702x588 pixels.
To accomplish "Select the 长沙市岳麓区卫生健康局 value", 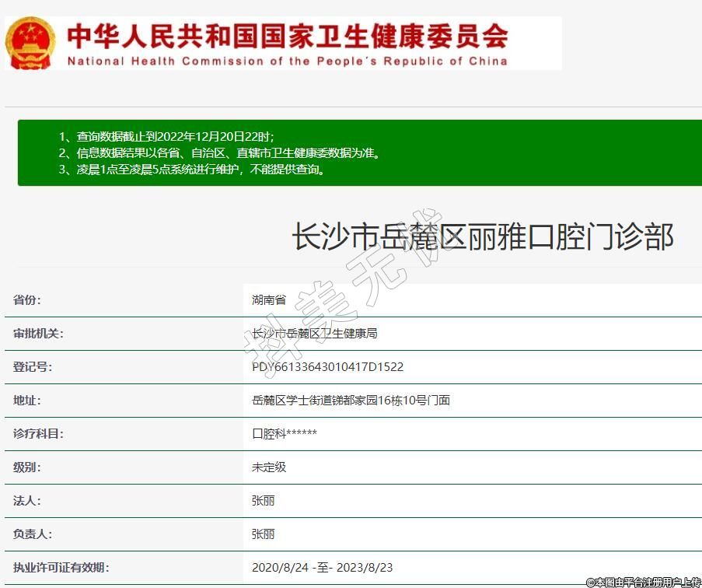I will [x=314, y=334].
